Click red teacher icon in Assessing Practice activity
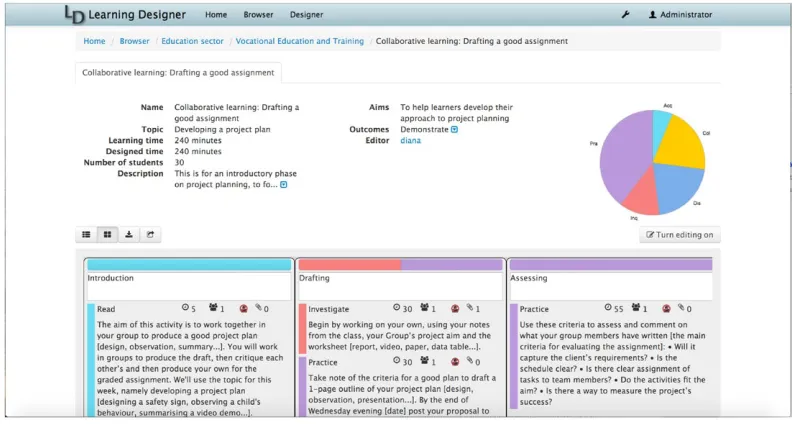 (666, 308)
